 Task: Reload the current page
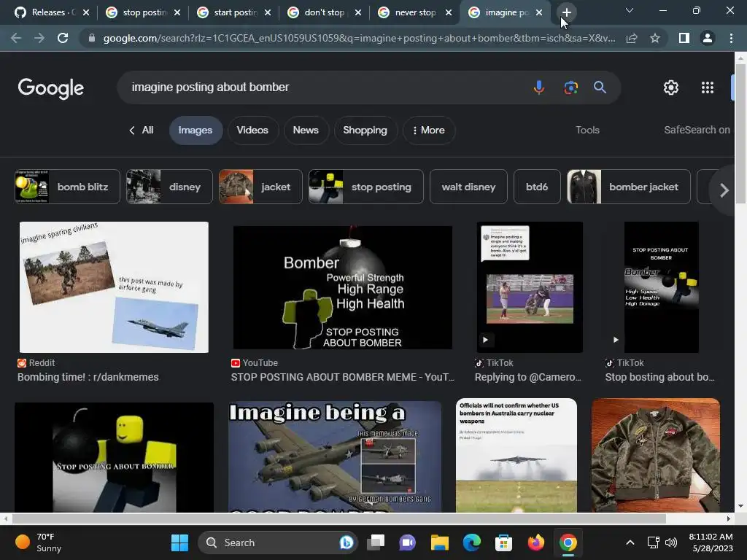(x=63, y=38)
